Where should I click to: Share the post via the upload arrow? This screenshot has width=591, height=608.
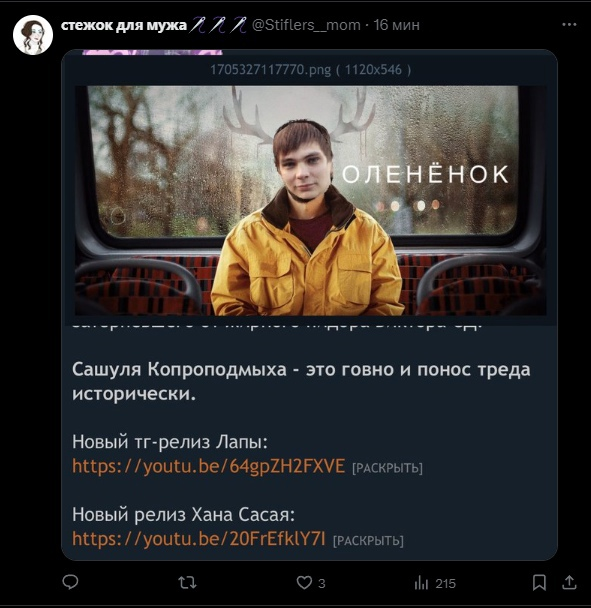(x=569, y=582)
